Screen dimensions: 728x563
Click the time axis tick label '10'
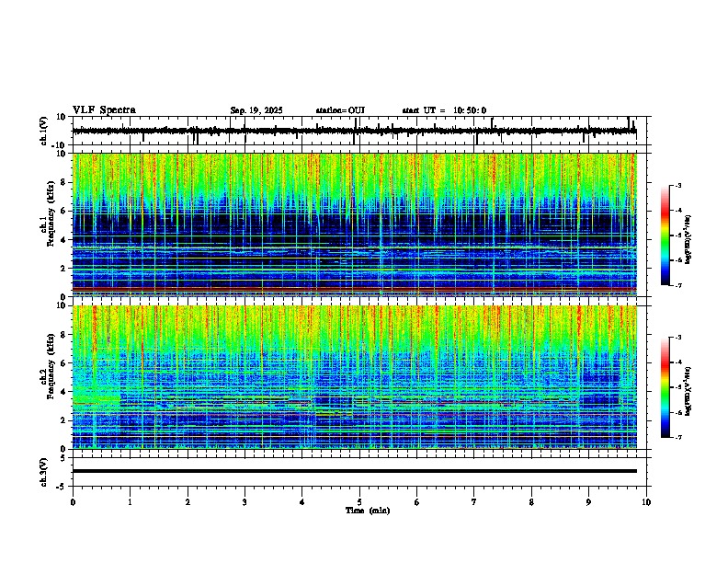(x=646, y=502)
